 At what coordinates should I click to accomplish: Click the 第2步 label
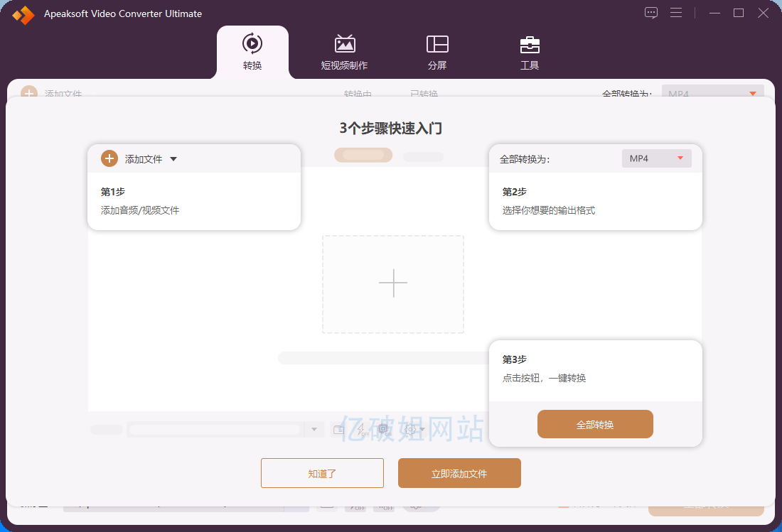pyautogui.click(x=514, y=192)
